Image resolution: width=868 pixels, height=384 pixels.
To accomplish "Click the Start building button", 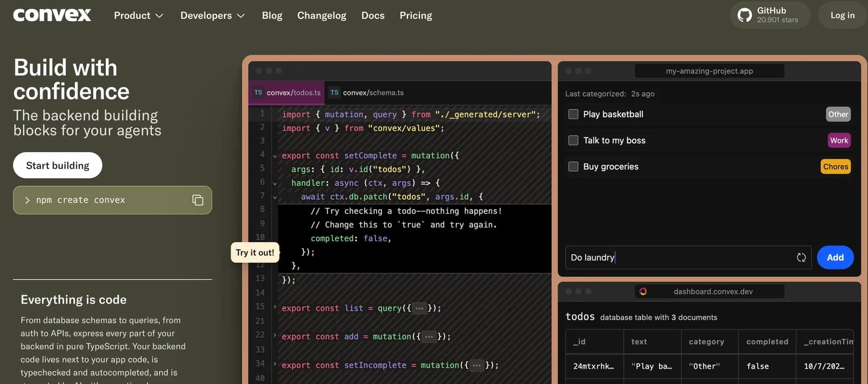I will [58, 165].
